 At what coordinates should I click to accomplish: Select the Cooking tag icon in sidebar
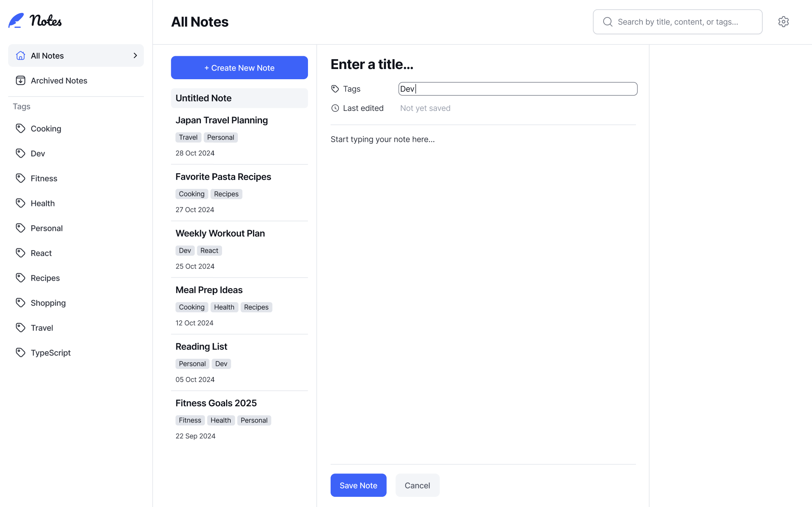click(20, 129)
